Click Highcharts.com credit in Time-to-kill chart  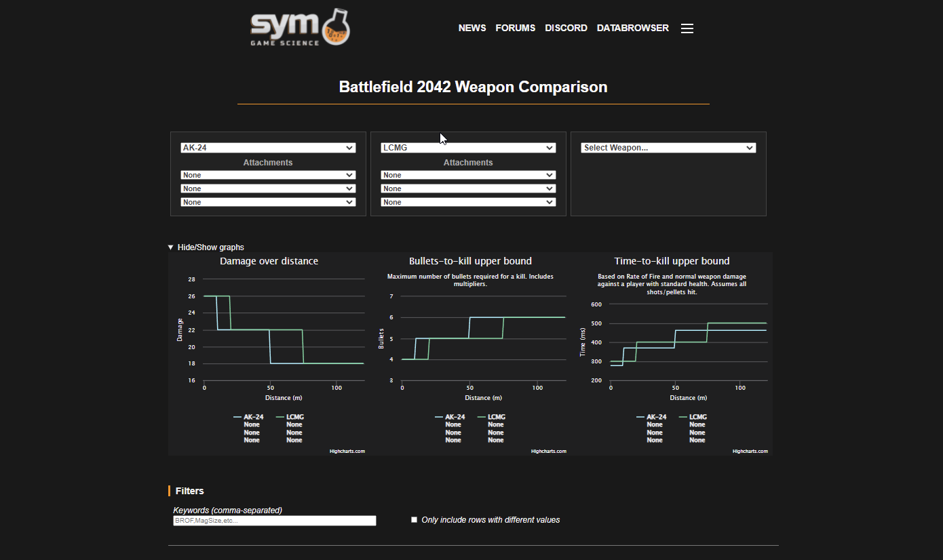[x=750, y=451]
